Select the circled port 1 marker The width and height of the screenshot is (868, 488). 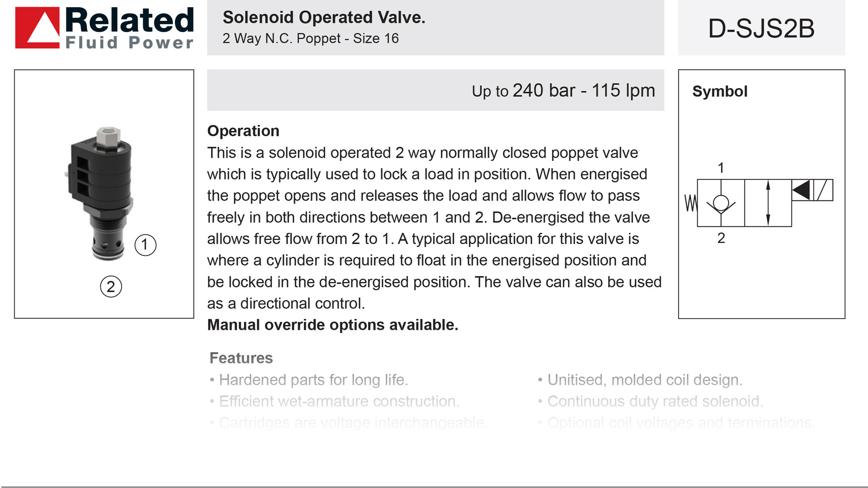tap(145, 245)
